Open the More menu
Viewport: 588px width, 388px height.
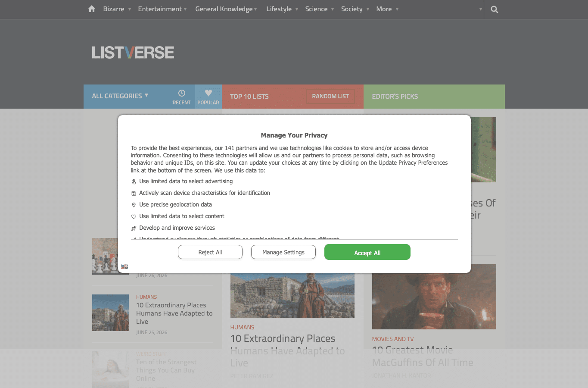coord(384,9)
